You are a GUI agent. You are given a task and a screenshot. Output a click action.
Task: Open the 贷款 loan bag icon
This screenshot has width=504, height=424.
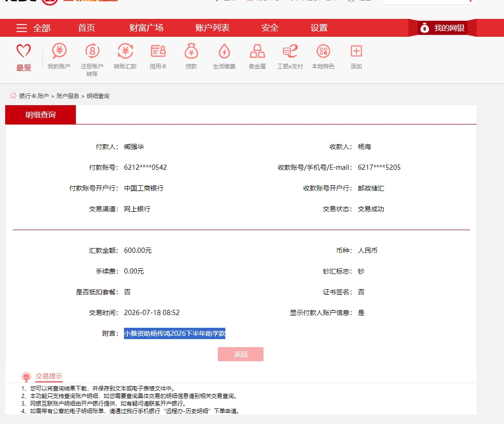point(191,51)
